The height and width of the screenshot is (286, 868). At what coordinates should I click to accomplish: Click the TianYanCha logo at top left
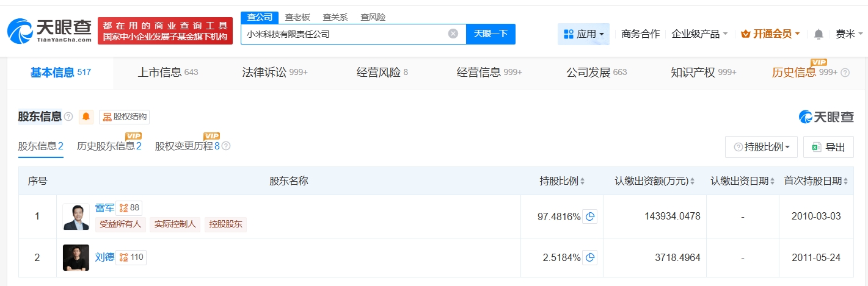pyautogui.click(x=49, y=30)
